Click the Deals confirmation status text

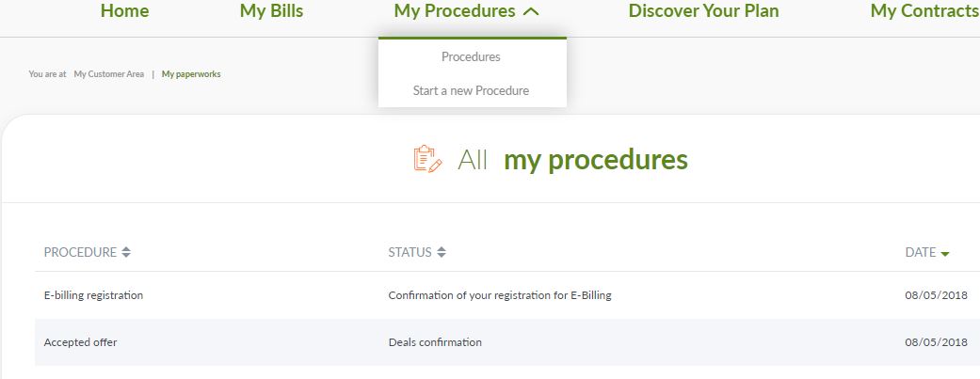click(x=435, y=342)
